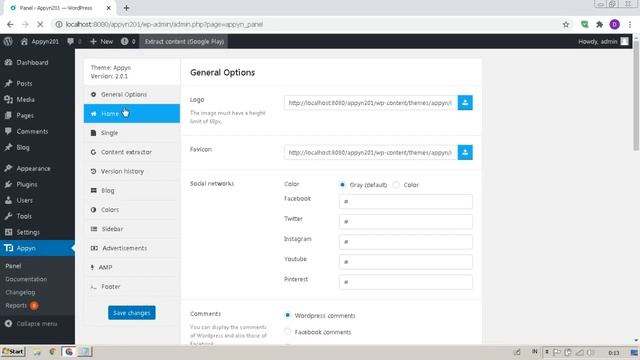Open Content extractor tab
The width and height of the screenshot is (640, 360).
coord(132,152)
